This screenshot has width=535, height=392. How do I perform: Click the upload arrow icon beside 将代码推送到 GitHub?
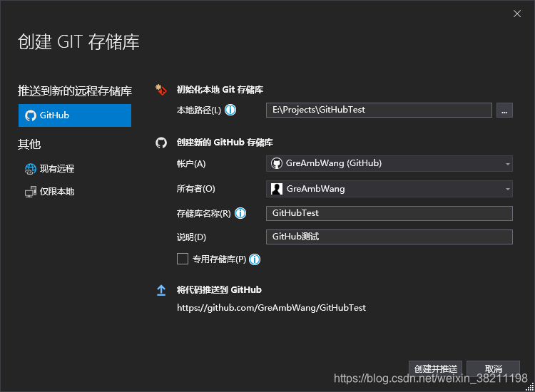pos(161,290)
